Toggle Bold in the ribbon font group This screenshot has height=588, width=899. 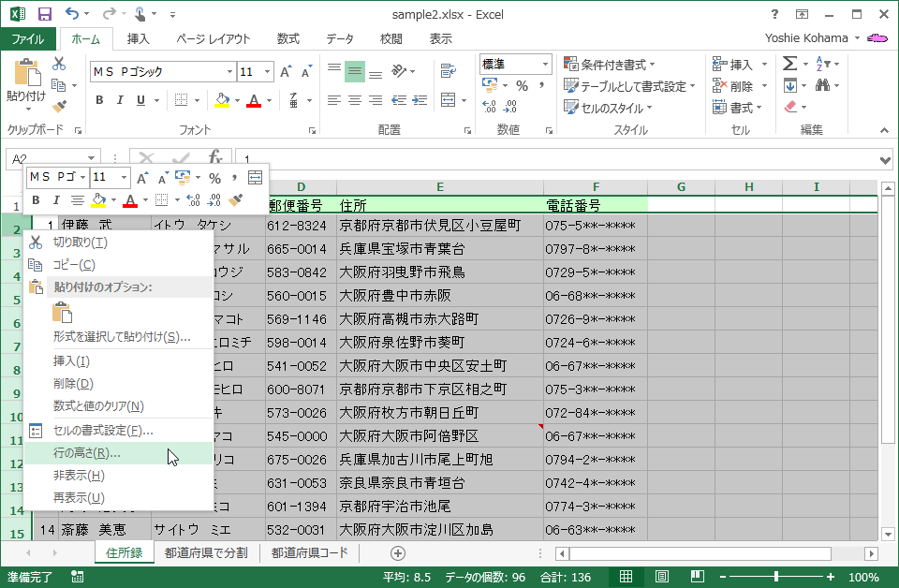coord(100,100)
